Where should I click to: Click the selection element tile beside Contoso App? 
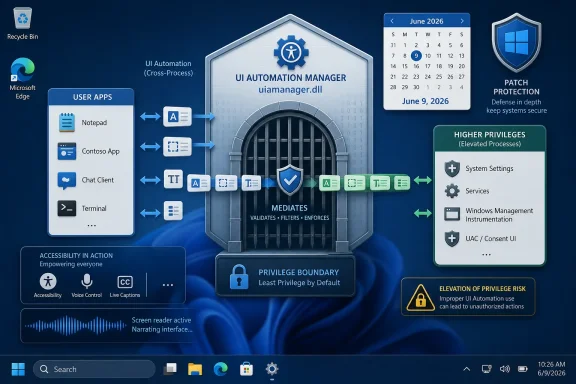177,147
